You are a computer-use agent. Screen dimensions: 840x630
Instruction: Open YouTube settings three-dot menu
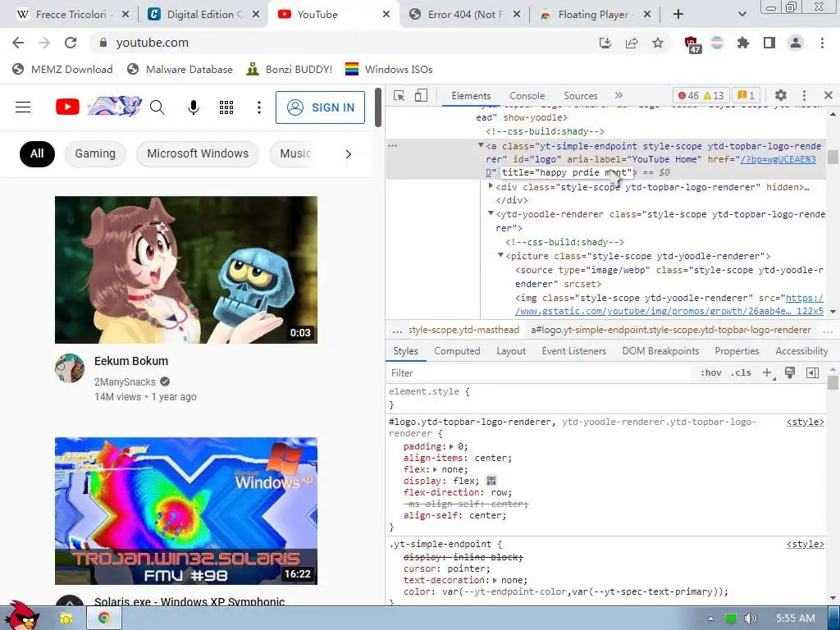258,107
